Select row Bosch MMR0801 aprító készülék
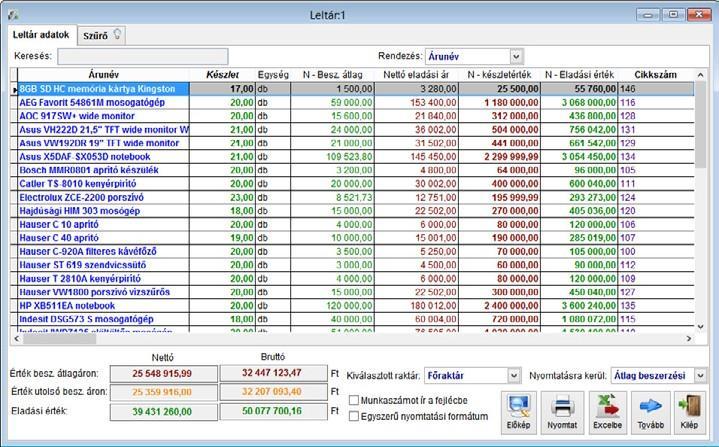719x447 pixels. pyautogui.click(x=351, y=170)
